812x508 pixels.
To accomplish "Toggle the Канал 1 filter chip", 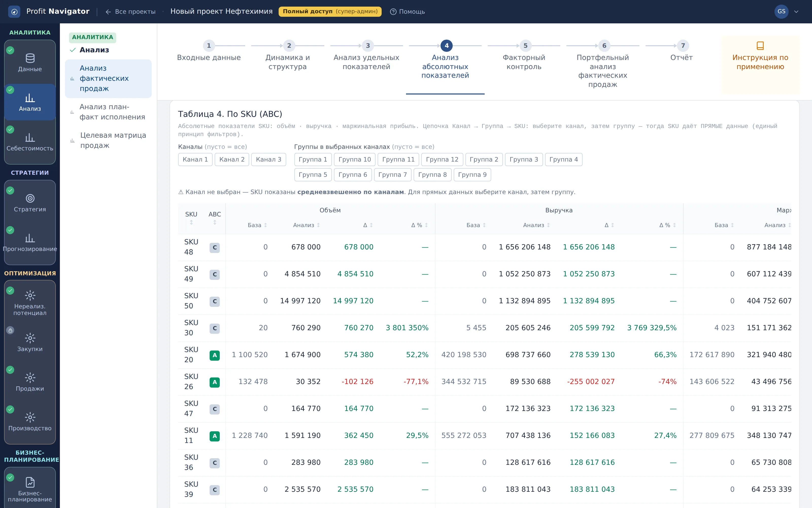I will click(195, 159).
